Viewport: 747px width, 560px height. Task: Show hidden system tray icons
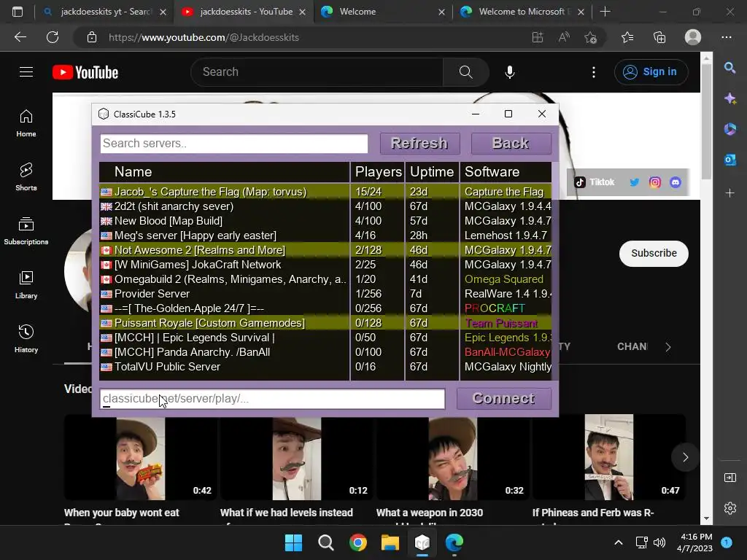619,542
